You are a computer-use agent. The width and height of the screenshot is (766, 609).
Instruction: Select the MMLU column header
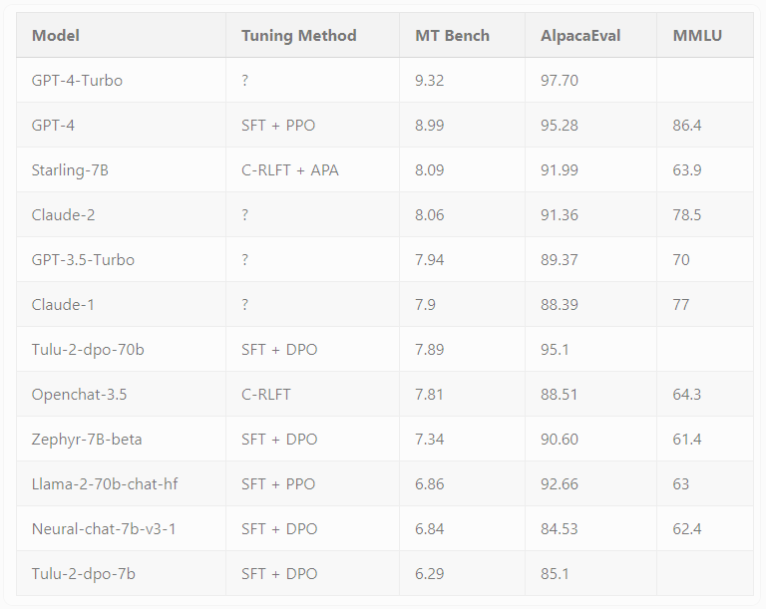pyautogui.click(x=698, y=36)
